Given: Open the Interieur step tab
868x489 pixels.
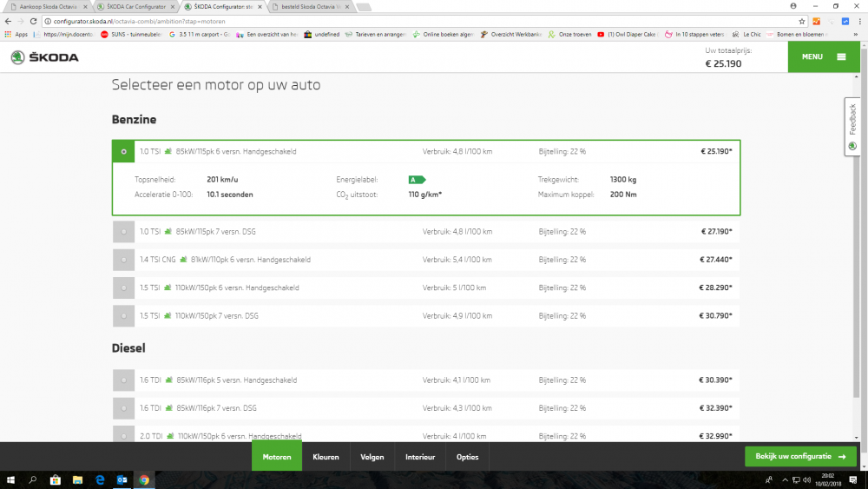Looking at the screenshot, I should pos(420,457).
